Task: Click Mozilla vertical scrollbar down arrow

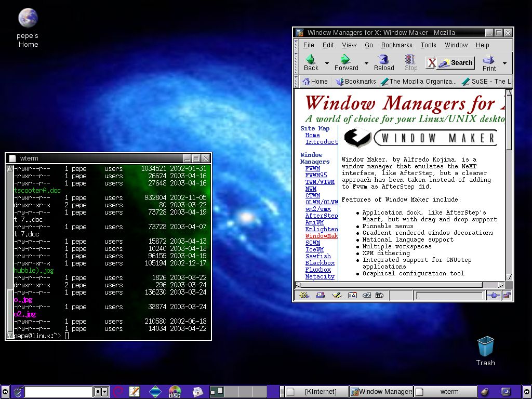Action: point(509,277)
